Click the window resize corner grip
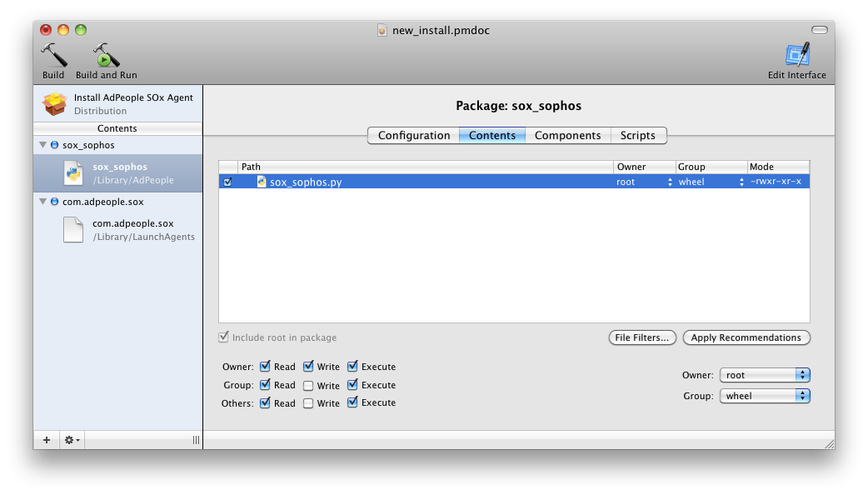 [829, 443]
